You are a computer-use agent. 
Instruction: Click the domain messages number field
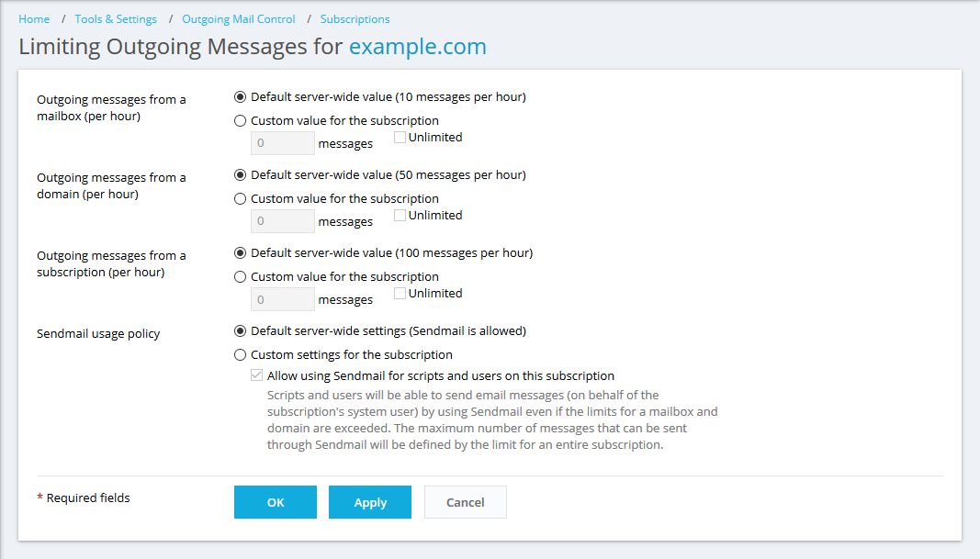(x=283, y=221)
